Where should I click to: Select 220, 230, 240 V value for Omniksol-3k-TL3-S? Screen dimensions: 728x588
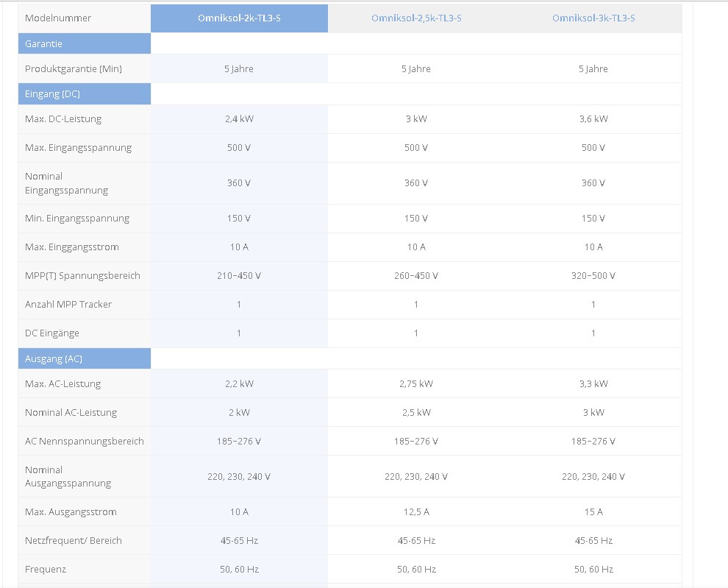click(593, 477)
